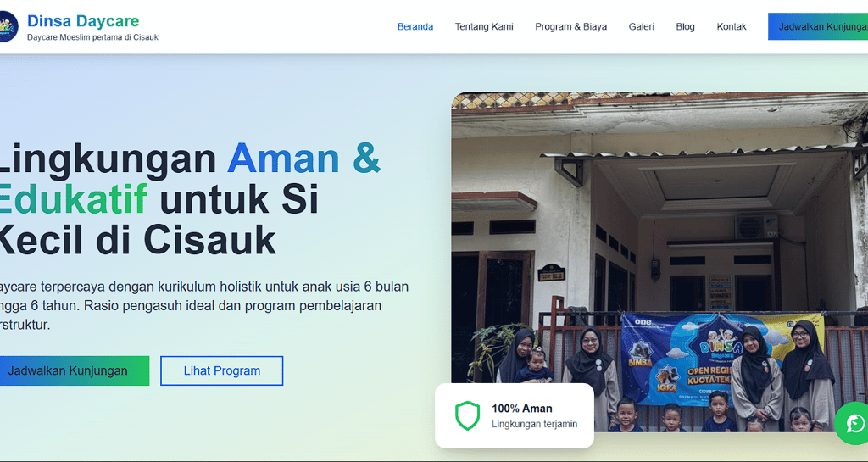This screenshot has width=868, height=462.
Task: Open the Tentang Kami page
Action: 484,26
